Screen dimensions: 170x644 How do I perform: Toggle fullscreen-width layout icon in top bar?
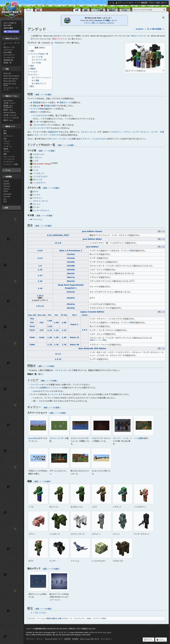(110, 3)
